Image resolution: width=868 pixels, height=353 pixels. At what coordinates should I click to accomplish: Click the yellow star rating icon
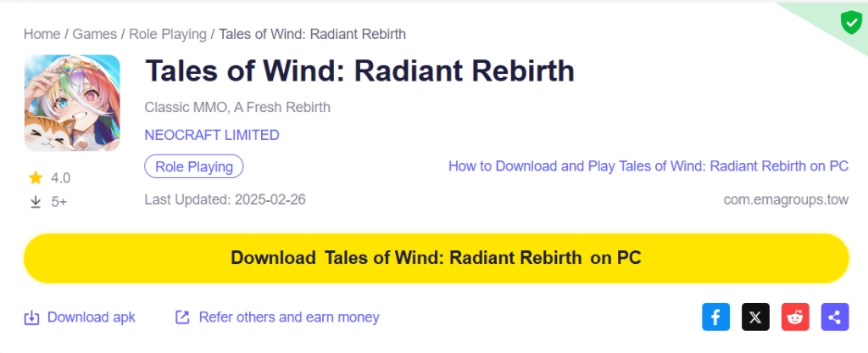coord(36,178)
